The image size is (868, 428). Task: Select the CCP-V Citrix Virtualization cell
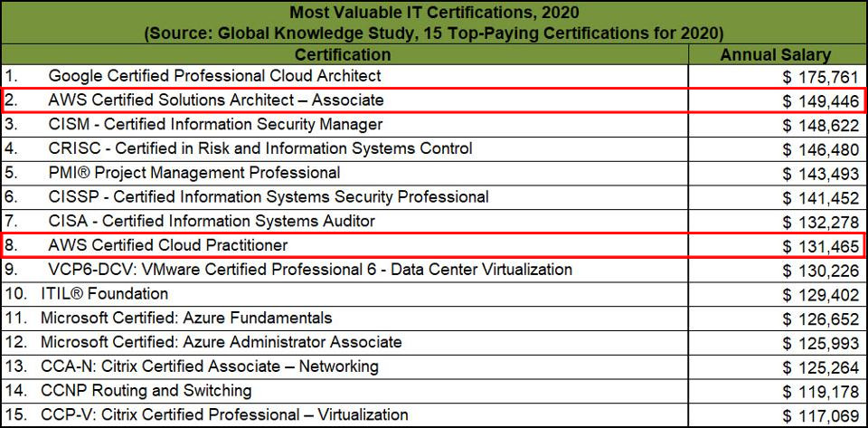coord(344,414)
